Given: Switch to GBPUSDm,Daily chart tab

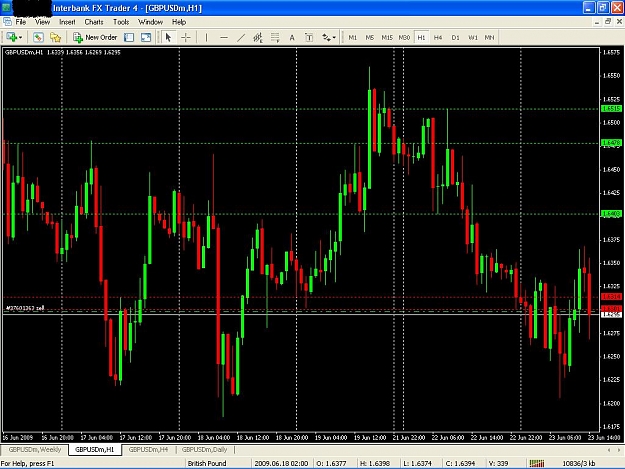Looking at the screenshot, I should tap(204, 449).
